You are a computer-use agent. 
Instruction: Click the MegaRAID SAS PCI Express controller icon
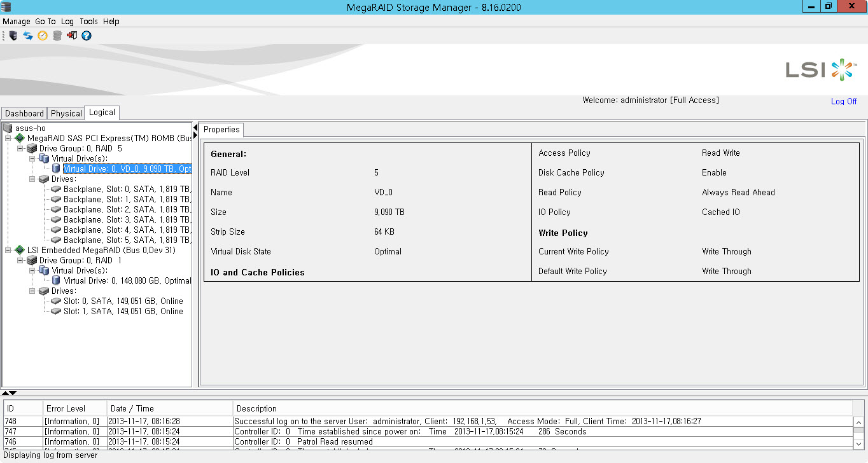(20, 138)
